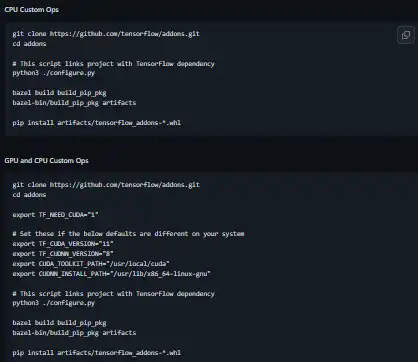The width and height of the screenshot is (418, 362).
Task: Click the 'export CUDA_TOOLKIT_PATH' line
Action: coord(91,264)
